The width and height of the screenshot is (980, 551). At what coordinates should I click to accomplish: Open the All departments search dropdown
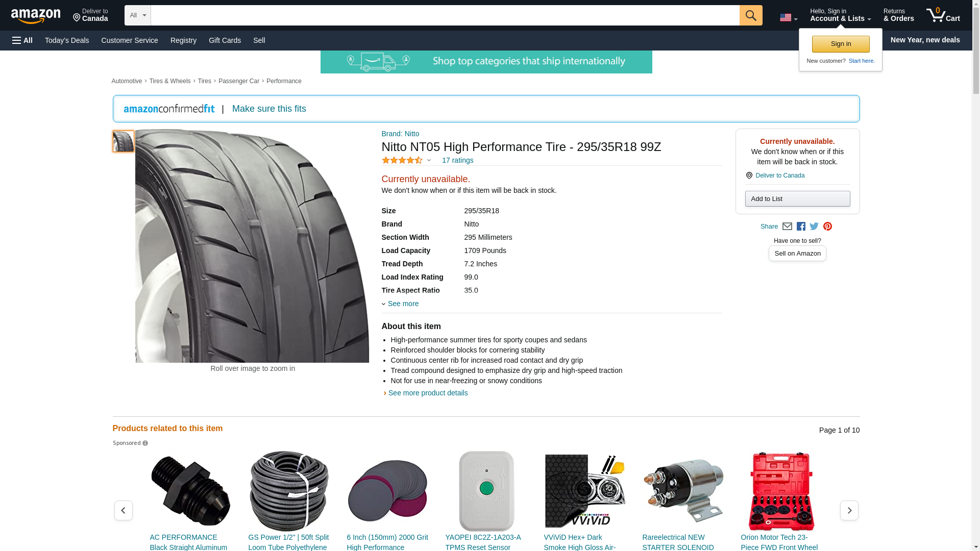click(137, 15)
